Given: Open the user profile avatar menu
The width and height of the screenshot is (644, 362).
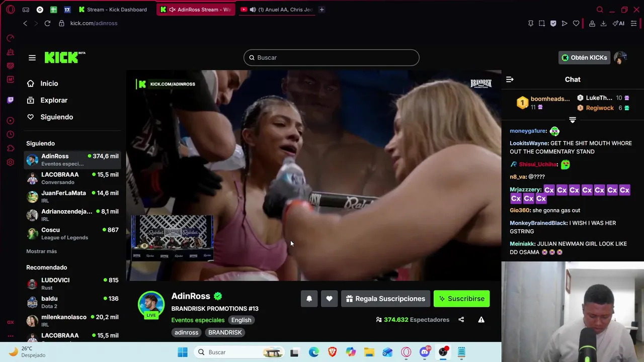Looking at the screenshot, I should pyautogui.click(x=620, y=58).
